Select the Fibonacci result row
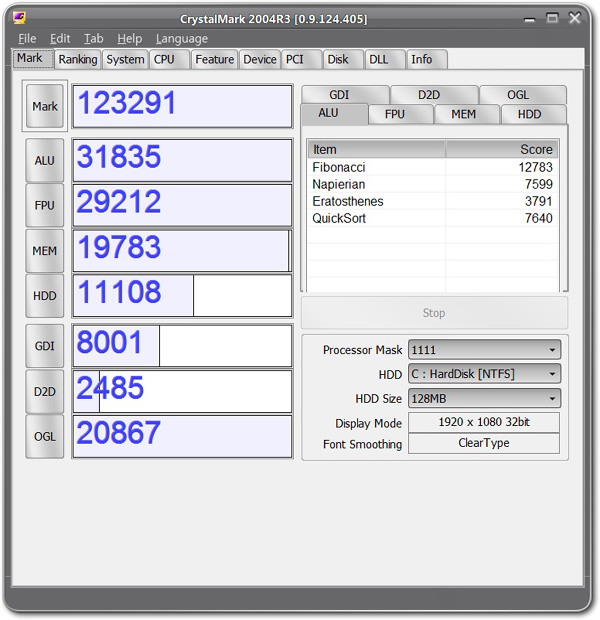This screenshot has width=600, height=620. pyautogui.click(x=433, y=167)
